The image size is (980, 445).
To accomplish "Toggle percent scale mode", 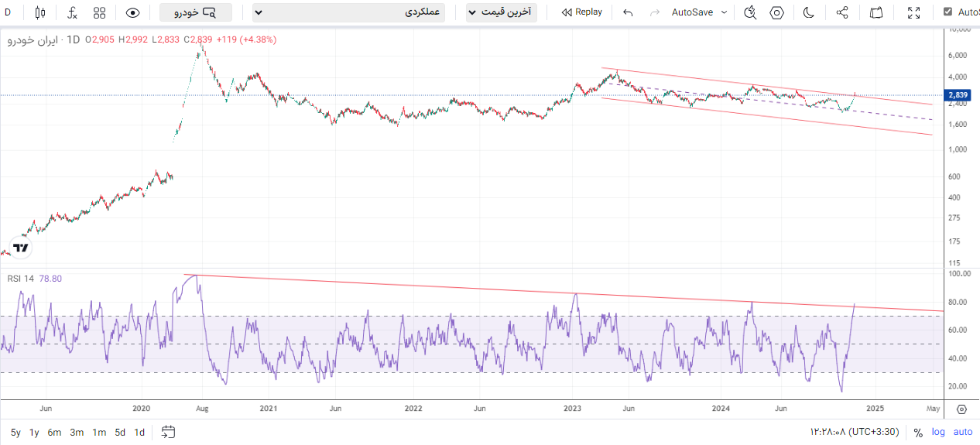I will click(x=918, y=433).
